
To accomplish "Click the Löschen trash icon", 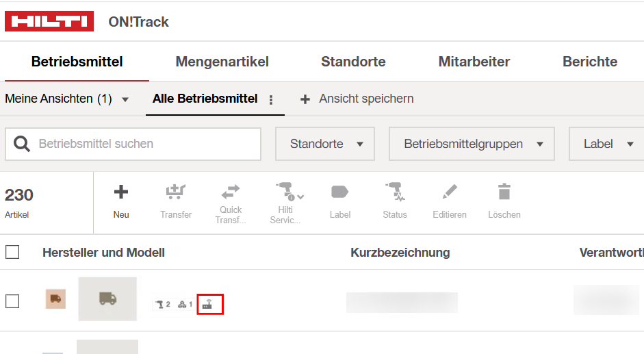I will pos(504,192).
